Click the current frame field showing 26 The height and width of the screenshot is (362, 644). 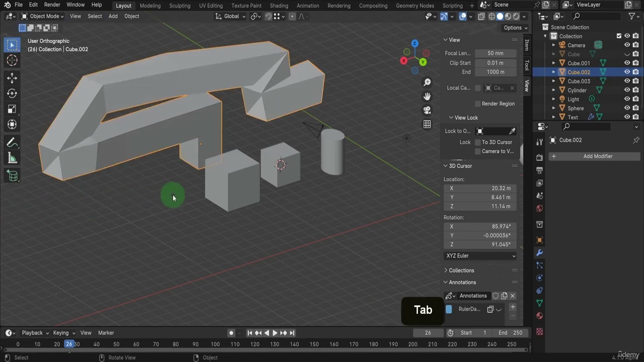click(428, 333)
